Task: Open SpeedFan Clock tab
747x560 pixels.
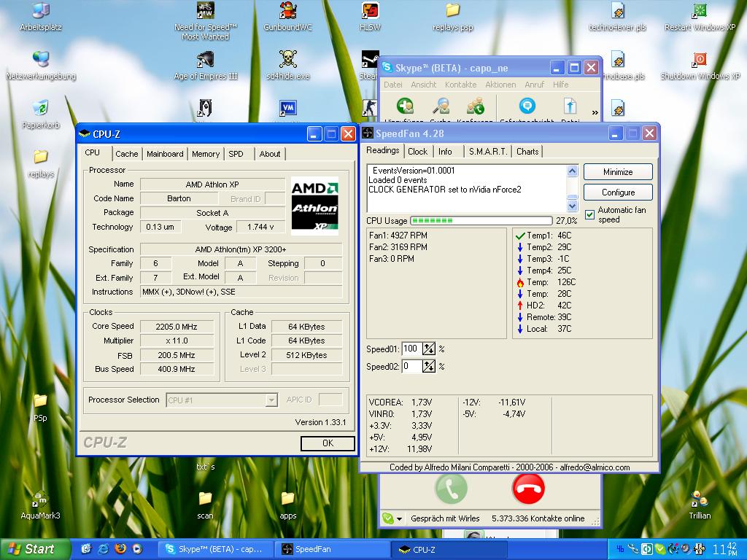Action: 417,152
